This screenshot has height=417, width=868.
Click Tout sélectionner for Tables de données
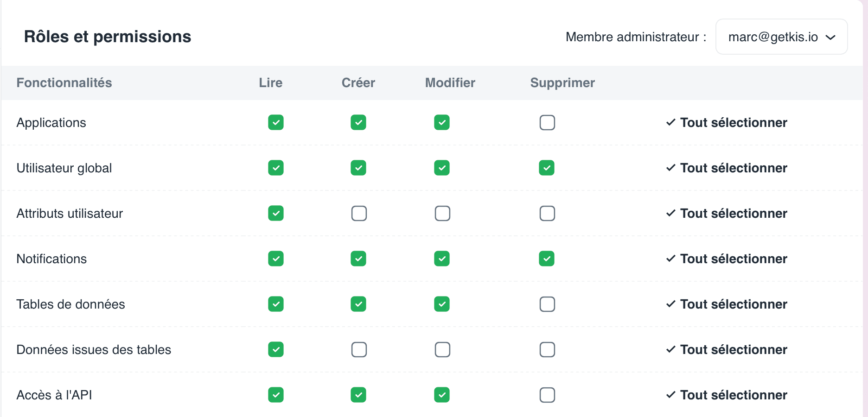point(727,304)
